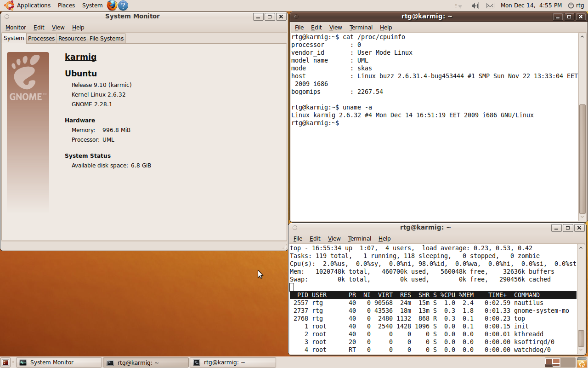Screen dimensions: 588x368
Task: Open Edit menu in System Monitor
Action: pos(39,28)
